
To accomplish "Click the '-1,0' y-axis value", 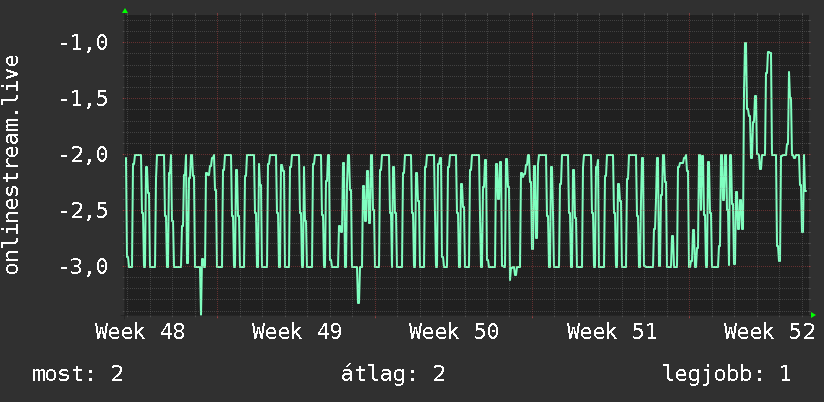I will (84, 43).
